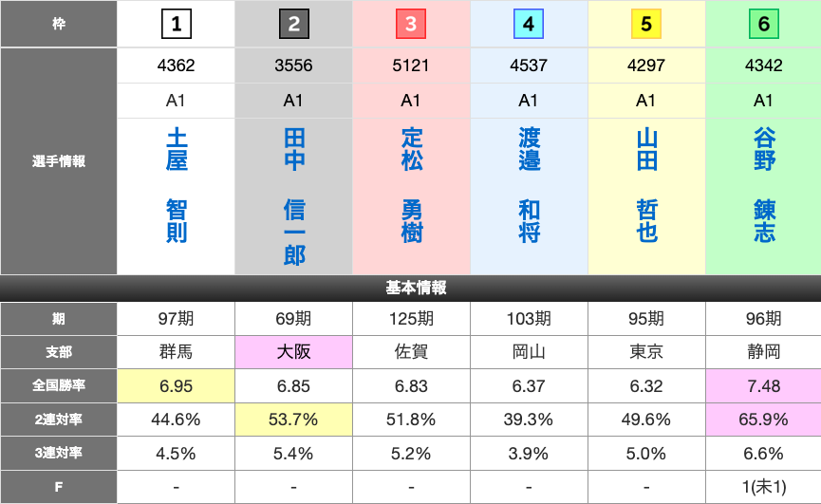Screen dimensions: 821x504
Task: Click the white lane 1 number badge
Action: click(x=177, y=25)
